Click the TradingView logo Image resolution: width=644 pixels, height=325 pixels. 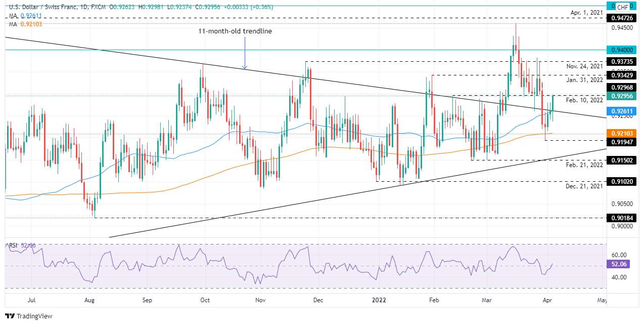29,316
